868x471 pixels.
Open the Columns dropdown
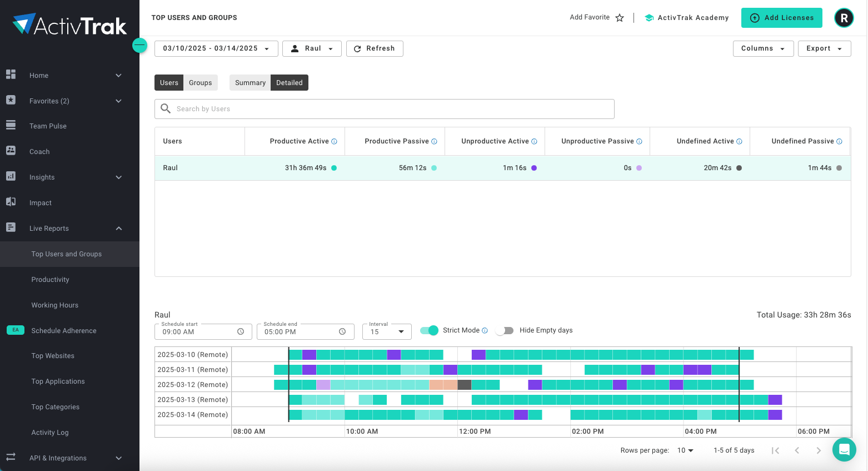point(763,48)
